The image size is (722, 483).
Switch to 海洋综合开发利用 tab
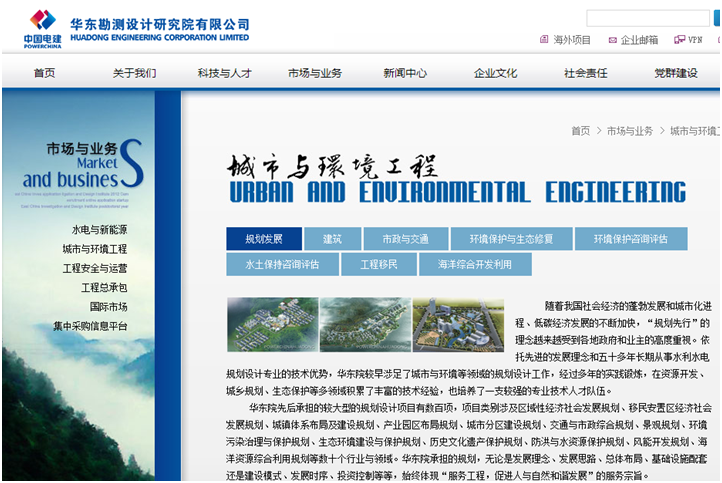pyautogui.click(x=473, y=264)
